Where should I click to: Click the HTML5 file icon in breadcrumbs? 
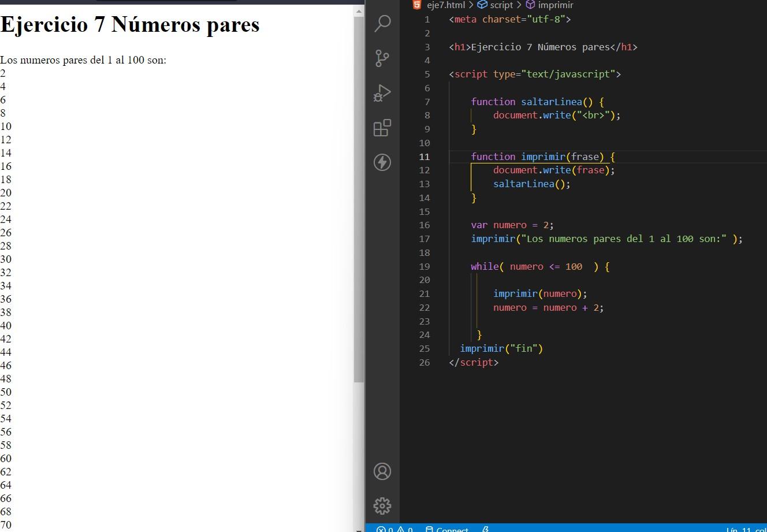(417, 5)
